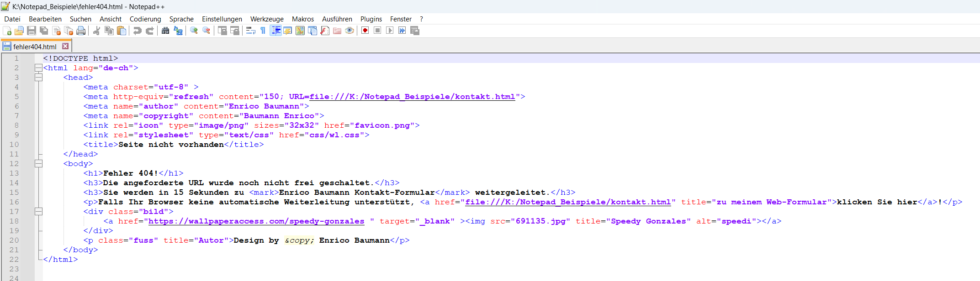Image resolution: width=980 pixels, height=281 pixels.
Task: Toggle word wrap in the toolbar
Action: click(x=250, y=31)
